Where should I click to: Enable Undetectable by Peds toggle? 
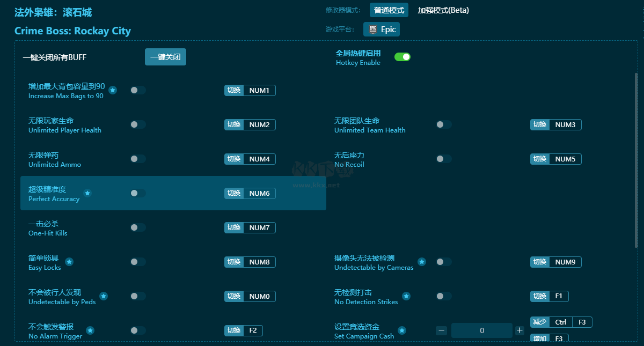point(138,296)
